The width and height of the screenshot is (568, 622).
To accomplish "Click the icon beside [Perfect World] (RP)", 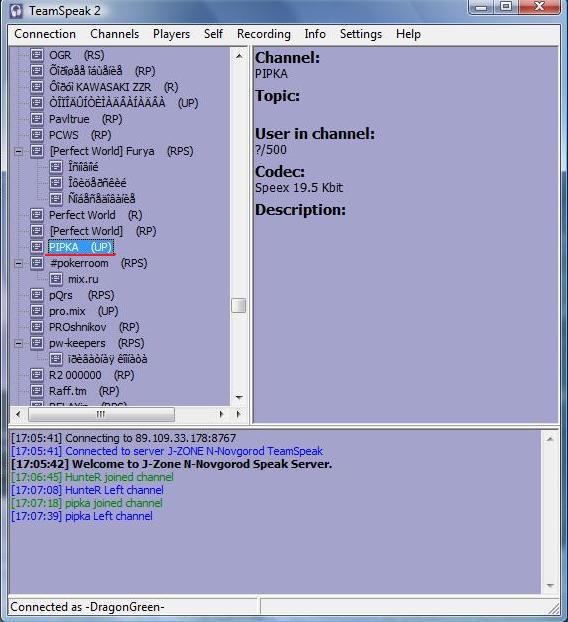I will coord(37,231).
